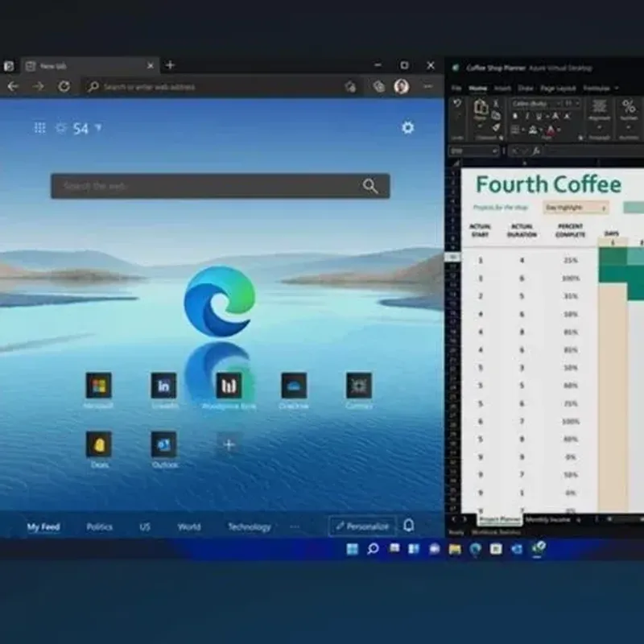The image size is (644, 644).
Task: Switch to the Excel Draw tab
Action: pyautogui.click(x=526, y=88)
